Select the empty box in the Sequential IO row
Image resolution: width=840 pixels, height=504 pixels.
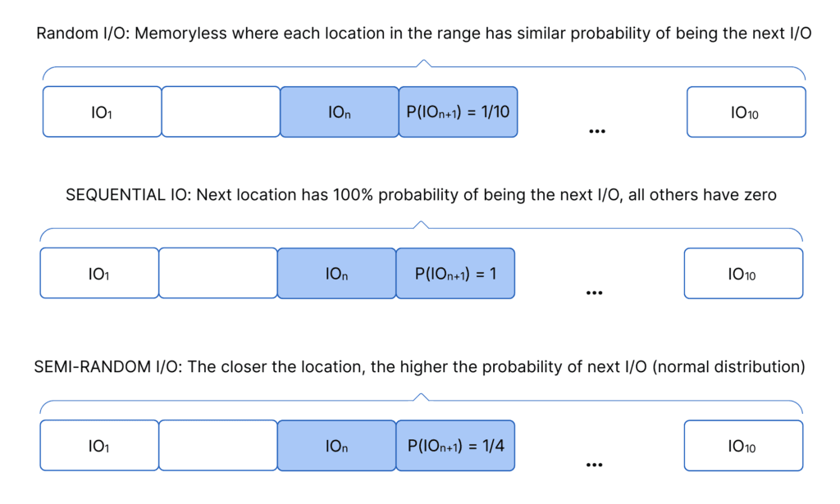click(217, 273)
